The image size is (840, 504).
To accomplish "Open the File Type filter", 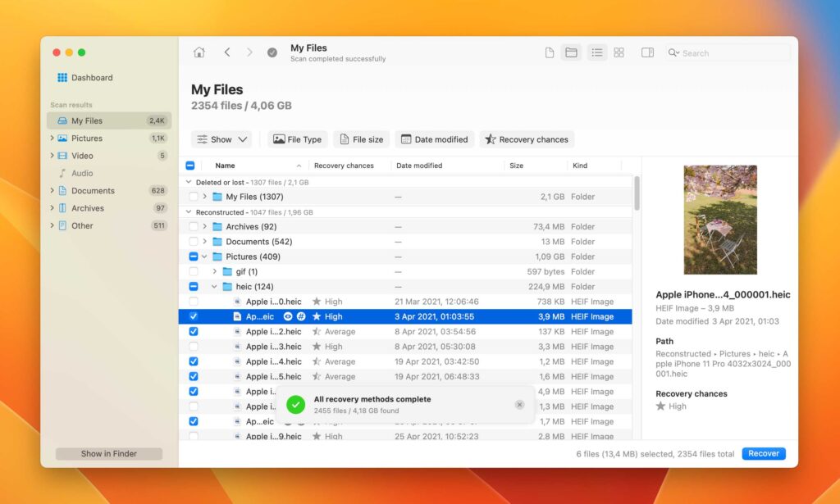I will (x=297, y=138).
